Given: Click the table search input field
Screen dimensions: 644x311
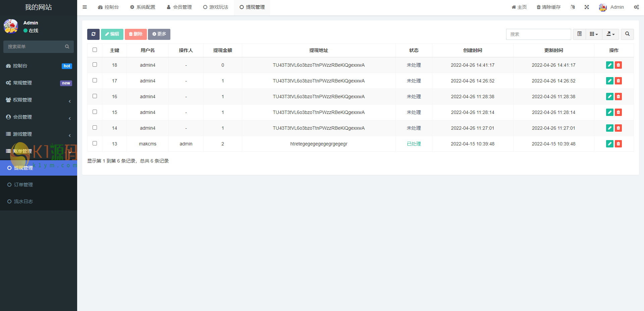Looking at the screenshot, I should click(x=538, y=34).
